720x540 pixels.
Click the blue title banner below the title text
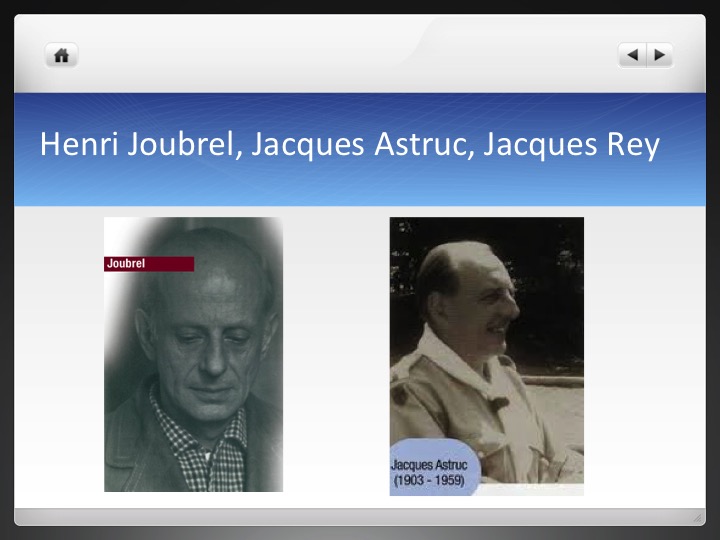pos(360,188)
